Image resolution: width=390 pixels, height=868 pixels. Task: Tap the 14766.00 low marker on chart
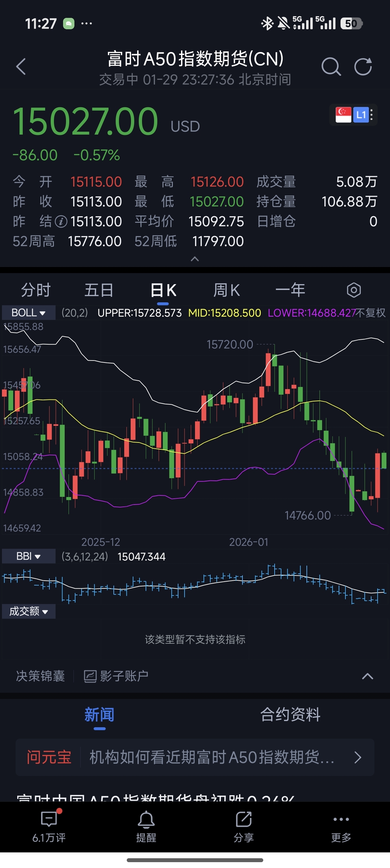click(x=308, y=515)
